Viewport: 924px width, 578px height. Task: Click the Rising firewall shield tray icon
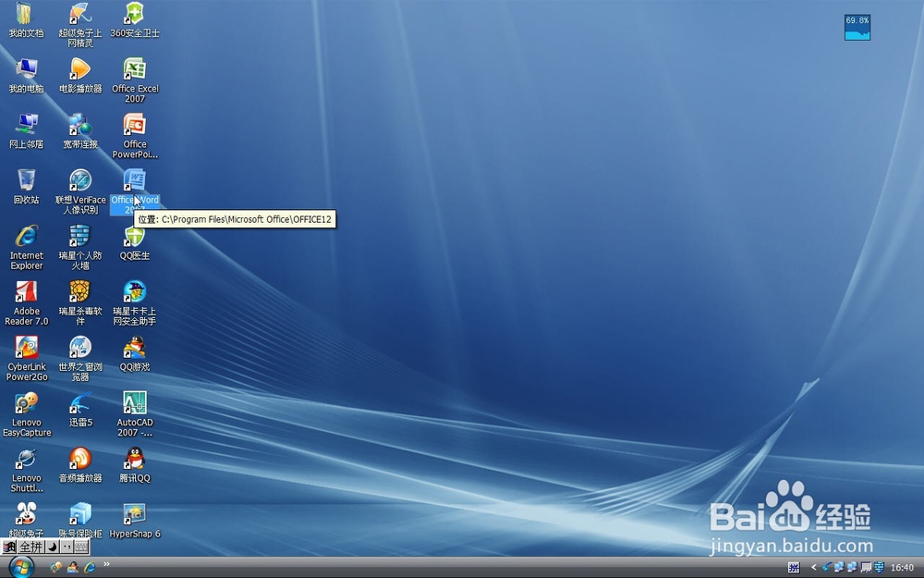[x=880, y=567]
